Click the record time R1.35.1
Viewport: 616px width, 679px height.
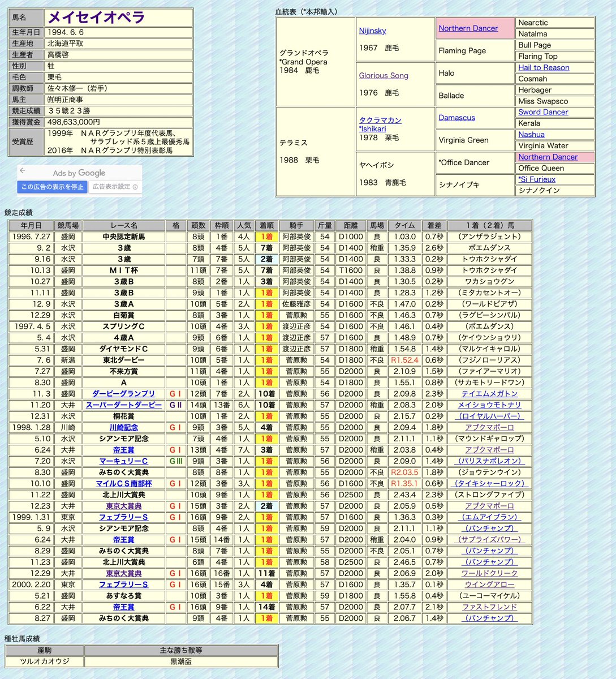click(404, 484)
